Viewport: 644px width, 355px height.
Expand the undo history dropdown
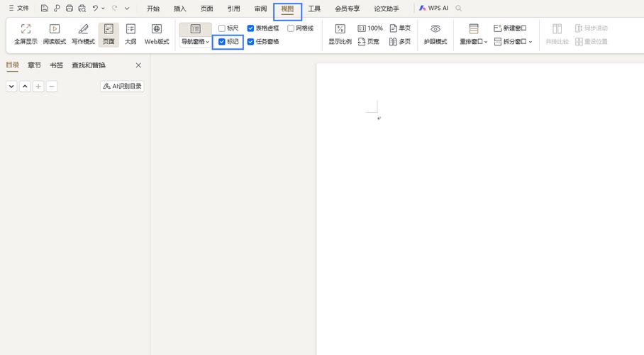point(103,9)
